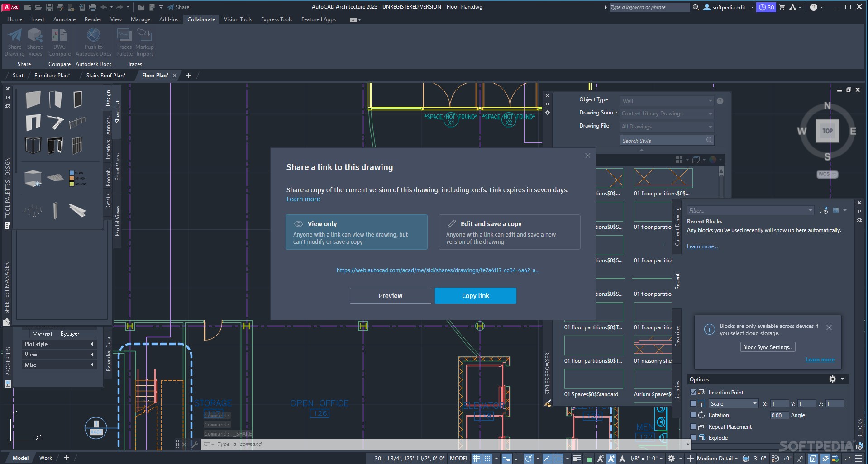Switch to the Furniture Plan drawing tab
Viewport: 868px width, 464px height.
pos(52,76)
